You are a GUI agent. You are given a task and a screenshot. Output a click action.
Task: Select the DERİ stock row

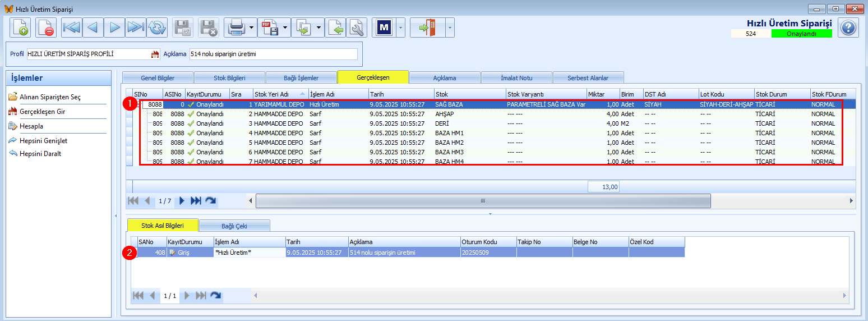pyautogui.click(x=469, y=123)
